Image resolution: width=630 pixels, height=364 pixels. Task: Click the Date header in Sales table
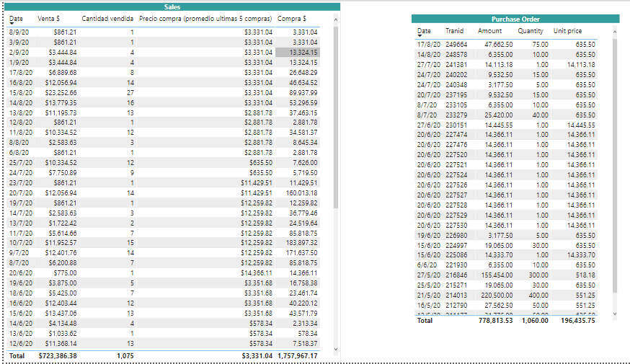click(16, 19)
